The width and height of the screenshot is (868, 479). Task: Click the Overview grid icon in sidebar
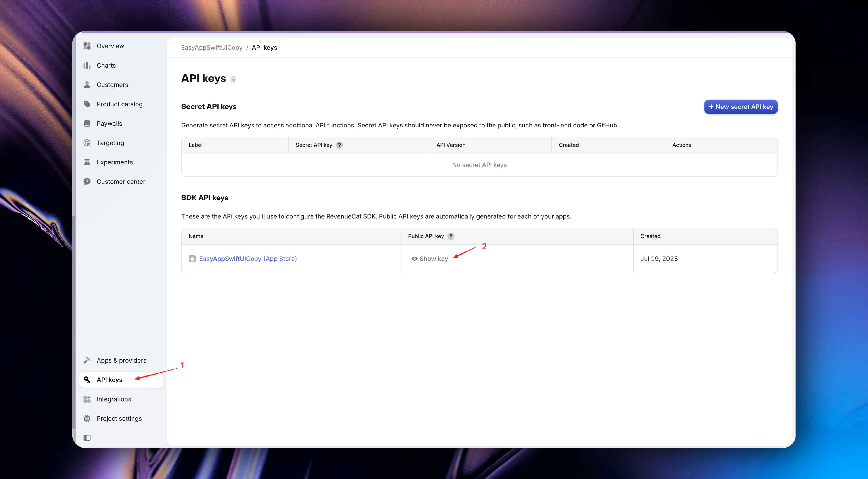pos(87,46)
